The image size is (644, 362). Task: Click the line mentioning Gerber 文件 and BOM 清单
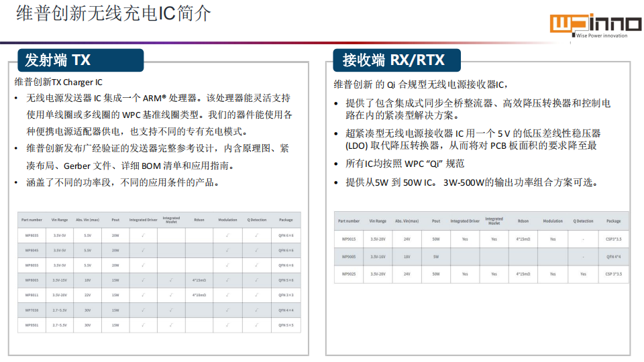[130, 166]
